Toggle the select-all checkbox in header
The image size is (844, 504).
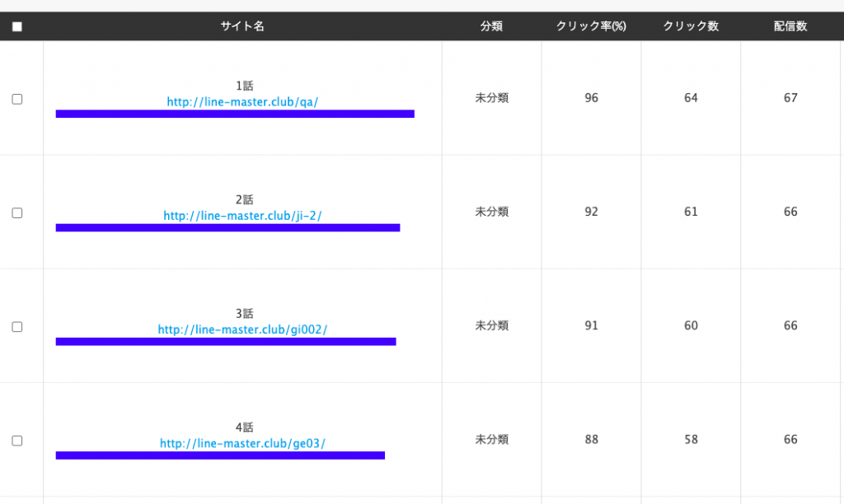tap(17, 26)
